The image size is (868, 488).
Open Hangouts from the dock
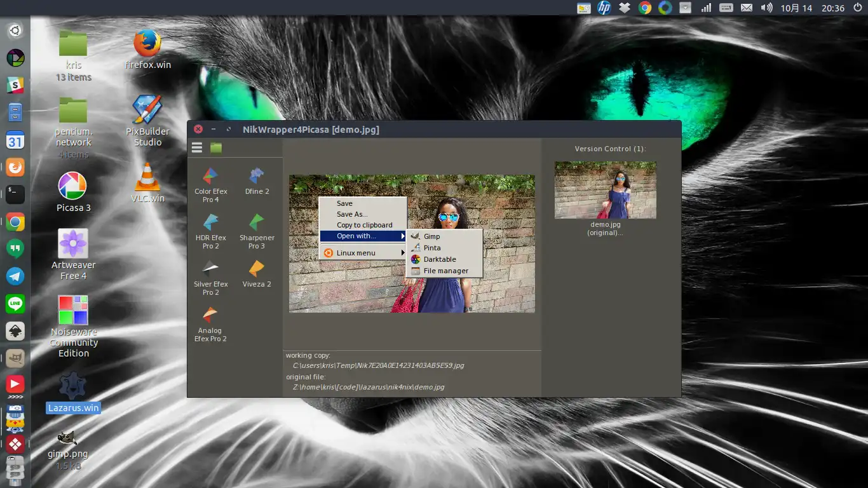coord(15,249)
